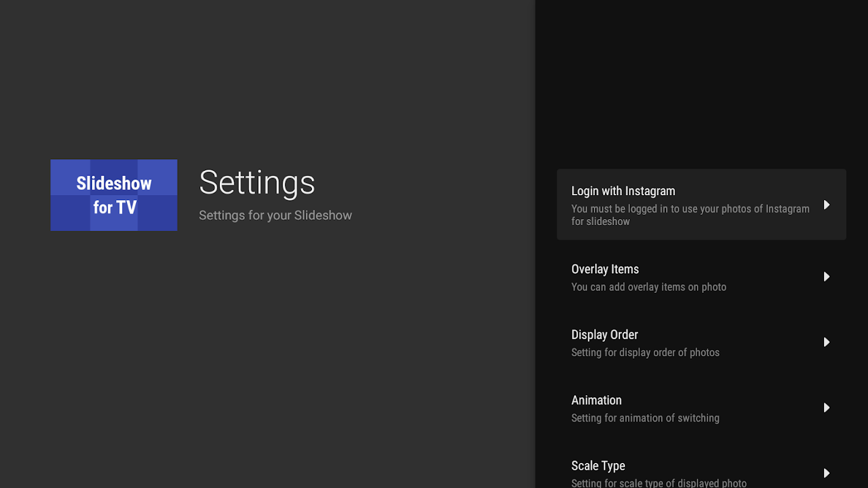This screenshot has width=868, height=488.
Task: Click the Slideshow for TV logo tile
Action: coord(114,195)
